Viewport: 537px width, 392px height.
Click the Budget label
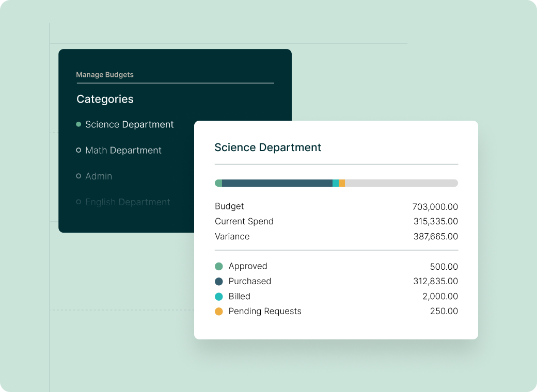tap(229, 206)
